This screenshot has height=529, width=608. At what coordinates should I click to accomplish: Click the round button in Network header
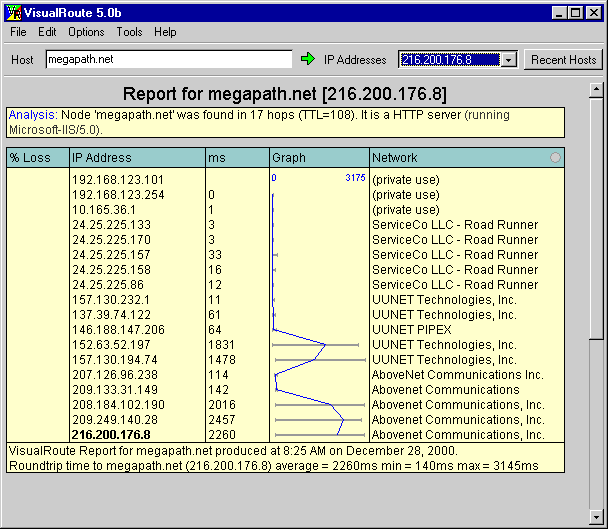coord(555,157)
